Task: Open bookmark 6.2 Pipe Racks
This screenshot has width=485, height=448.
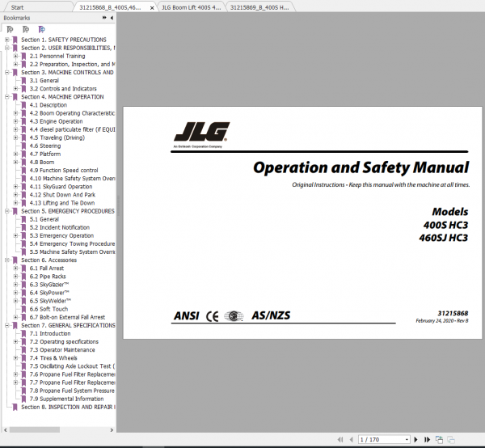Action: click(x=48, y=277)
